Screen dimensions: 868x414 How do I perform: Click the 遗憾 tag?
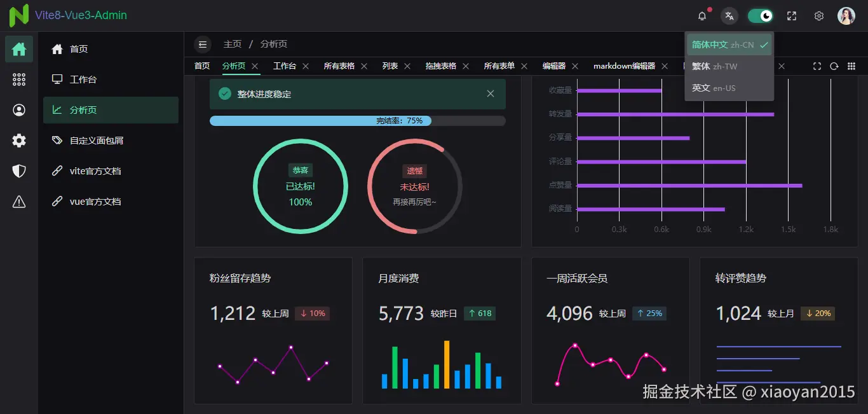(415, 170)
